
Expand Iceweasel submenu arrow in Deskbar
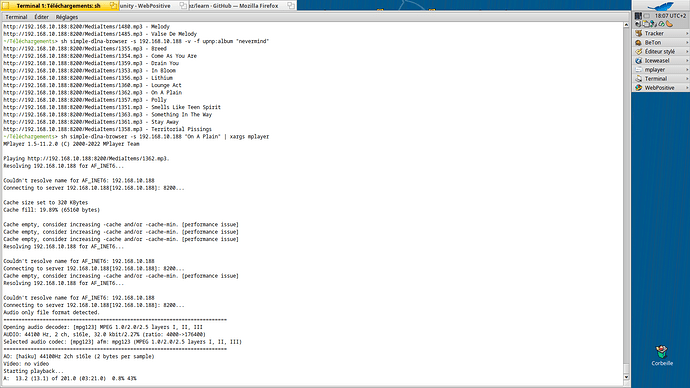(686, 61)
